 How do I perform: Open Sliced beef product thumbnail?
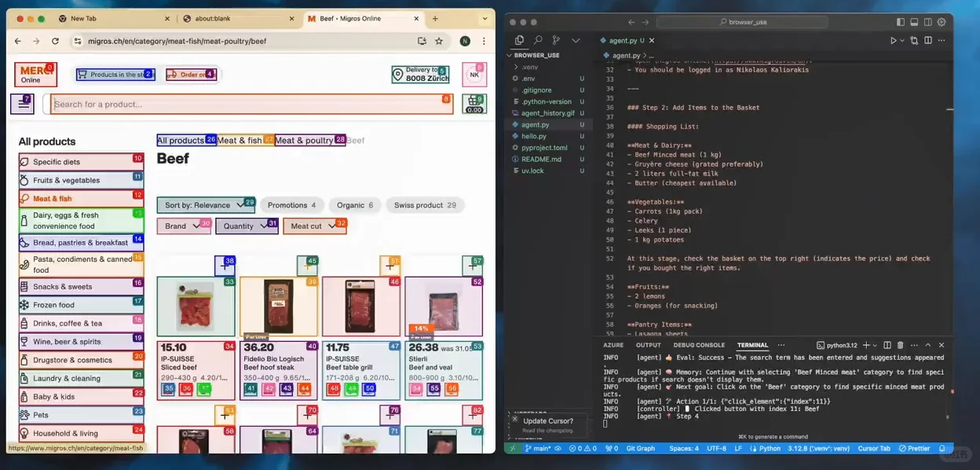tap(196, 307)
